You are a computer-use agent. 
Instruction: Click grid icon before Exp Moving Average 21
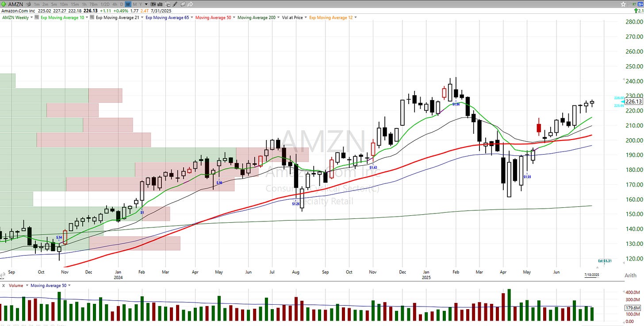(92, 17)
